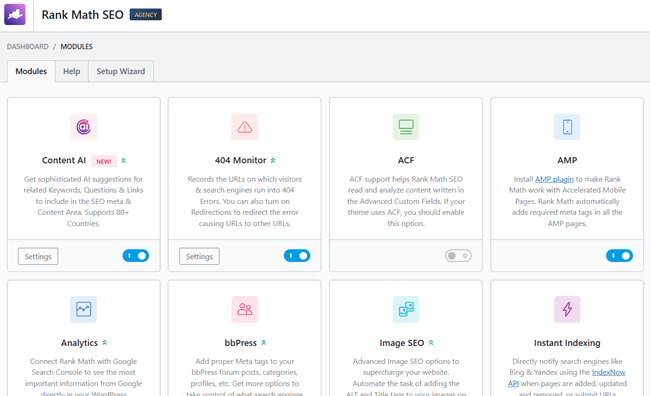The image size is (650, 396).
Task: Follow the IndexNow API link
Action: point(609,372)
